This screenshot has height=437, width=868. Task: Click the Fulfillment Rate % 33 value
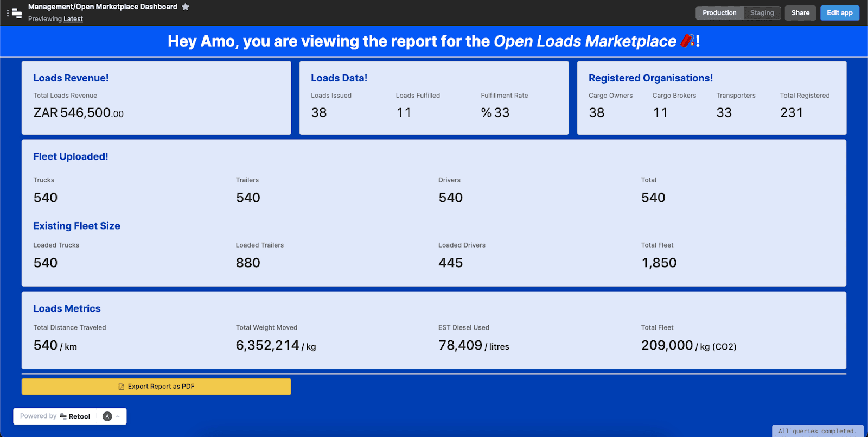[x=495, y=113]
